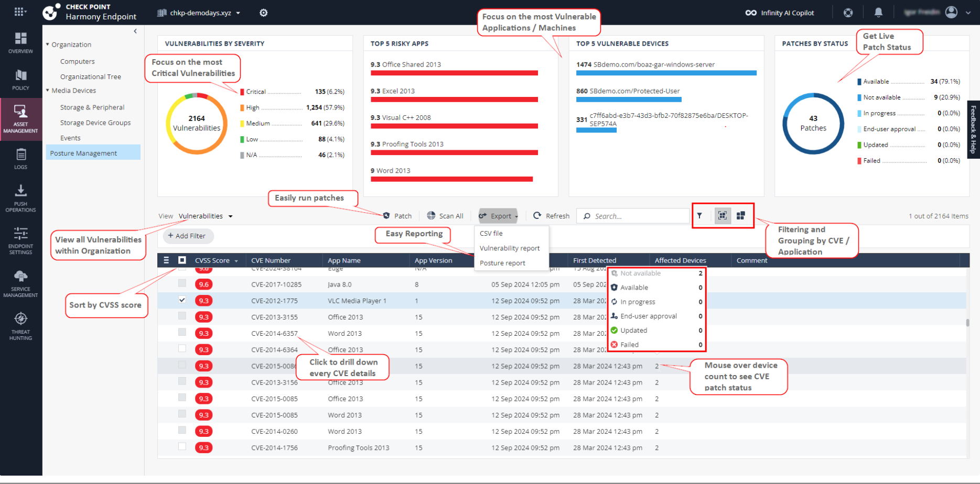Image resolution: width=980 pixels, height=484 pixels.
Task: Open the user profile avatar
Action: [x=952, y=12]
